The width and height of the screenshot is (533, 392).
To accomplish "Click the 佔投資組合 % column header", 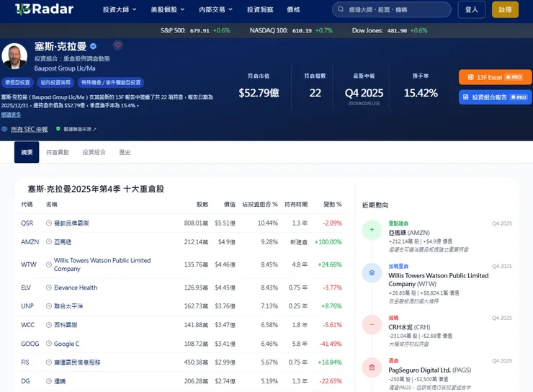I will 260,205.
